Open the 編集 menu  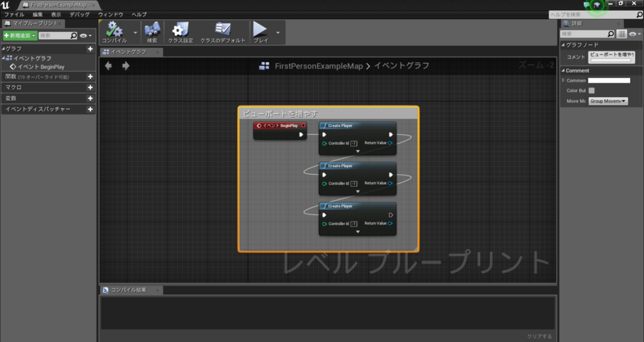click(x=38, y=14)
